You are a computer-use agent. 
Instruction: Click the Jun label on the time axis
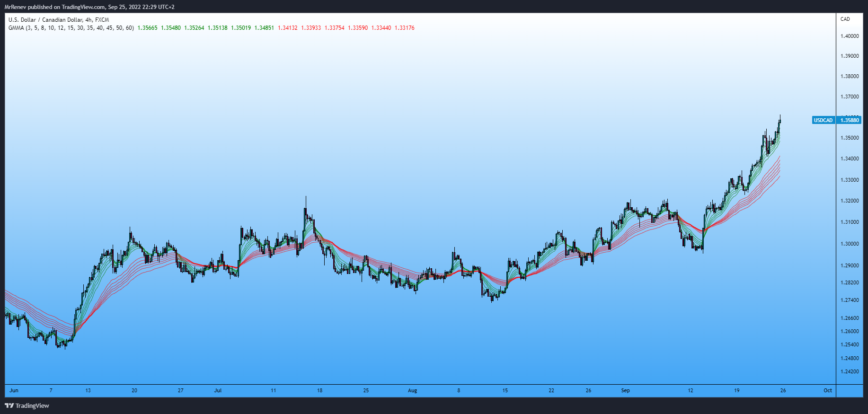click(14, 390)
